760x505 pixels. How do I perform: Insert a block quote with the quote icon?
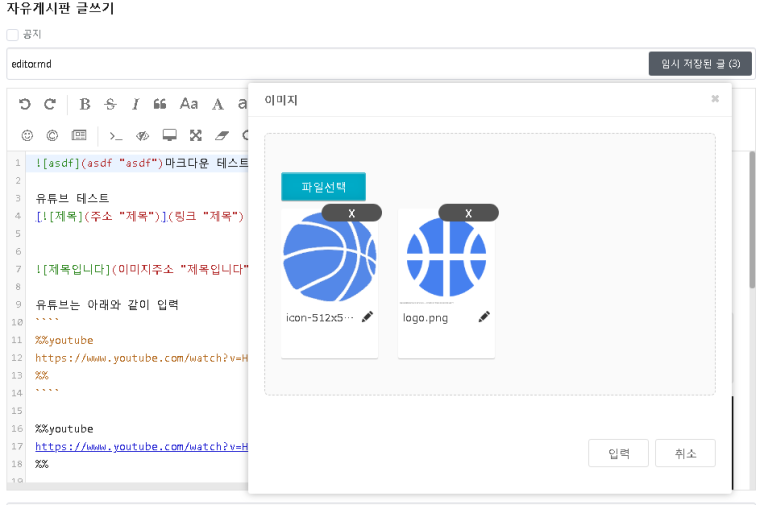(x=160, y=104)
